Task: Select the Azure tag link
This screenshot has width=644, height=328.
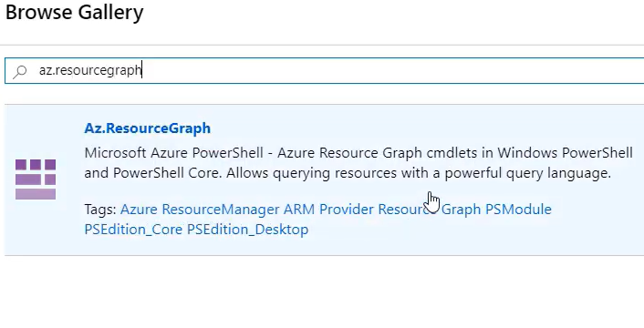Action: [x=139, y=210]
